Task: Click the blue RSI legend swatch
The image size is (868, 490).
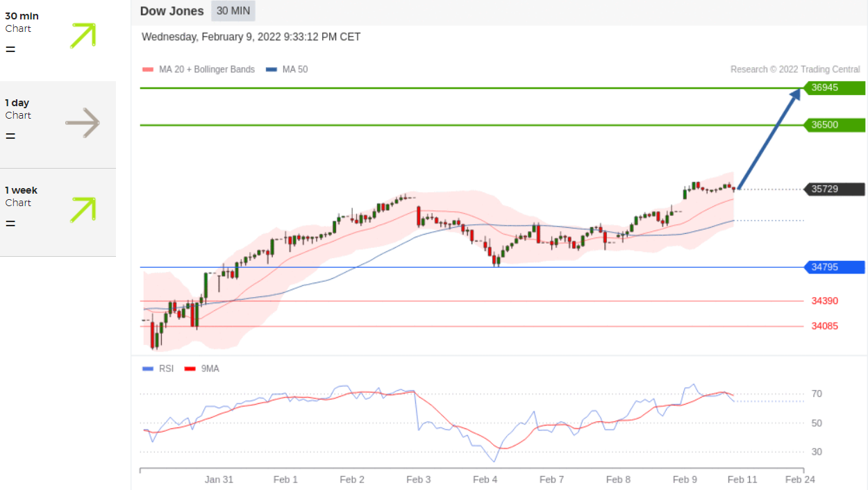Action: coord(147,369)
